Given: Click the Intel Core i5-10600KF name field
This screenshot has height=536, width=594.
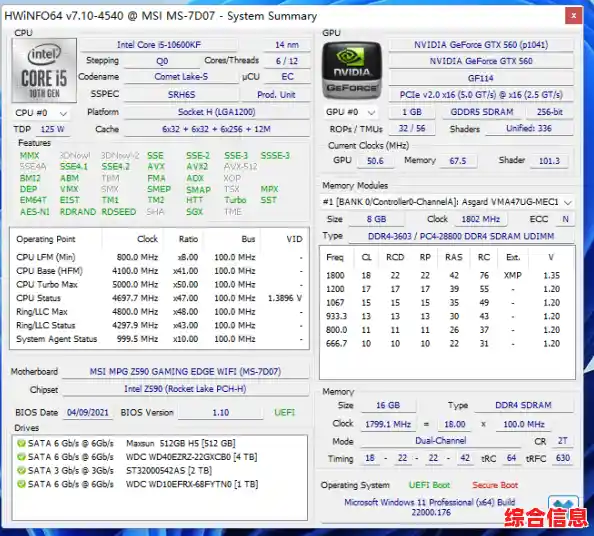Looking at the screenshot, I should tap(159, 45).
